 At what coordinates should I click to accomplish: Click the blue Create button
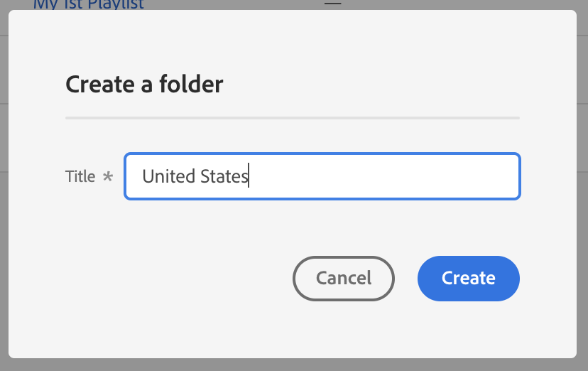pos(468,278)
